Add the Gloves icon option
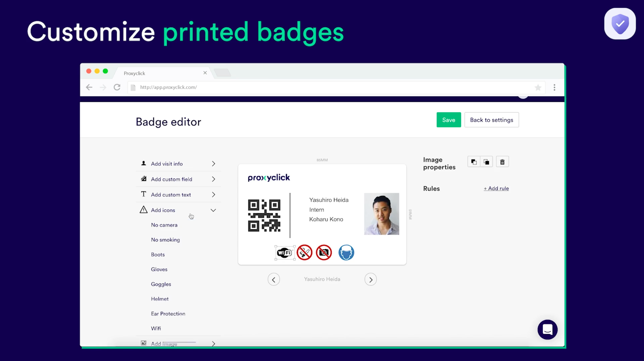644x361 pixels. point(159,270)
